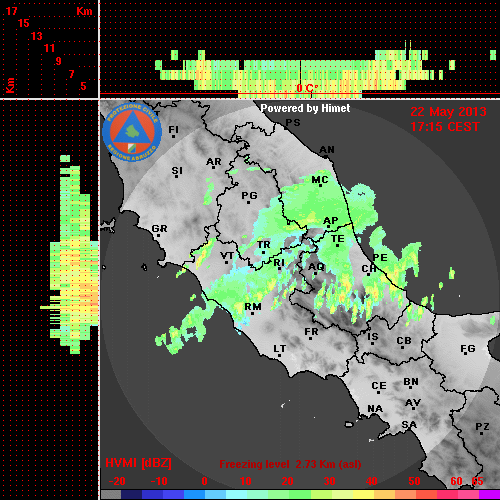The image size is (500, 500).
Task: Click the CH city label
Action: [369, 268]
